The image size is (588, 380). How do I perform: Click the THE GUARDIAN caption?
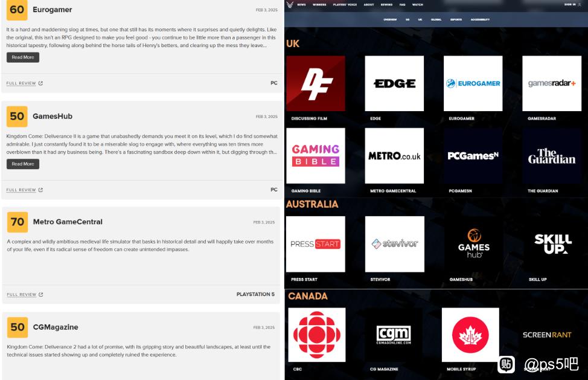[543, 191]
